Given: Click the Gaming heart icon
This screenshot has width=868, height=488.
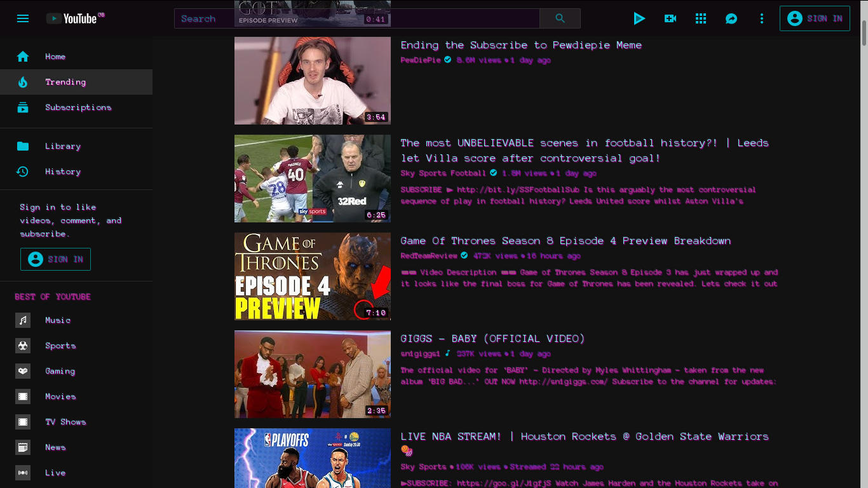Looking at the screenshot, I should point(23,371).
